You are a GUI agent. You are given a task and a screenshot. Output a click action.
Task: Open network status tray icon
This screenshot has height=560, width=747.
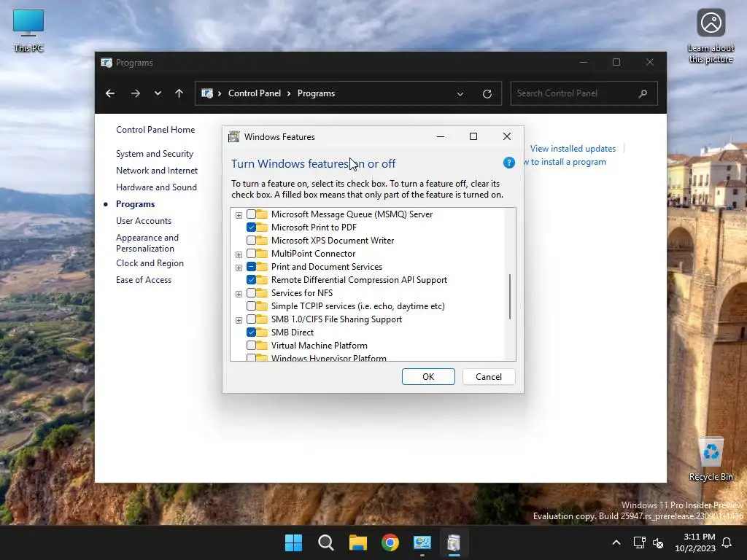click(x=639, y=542)
